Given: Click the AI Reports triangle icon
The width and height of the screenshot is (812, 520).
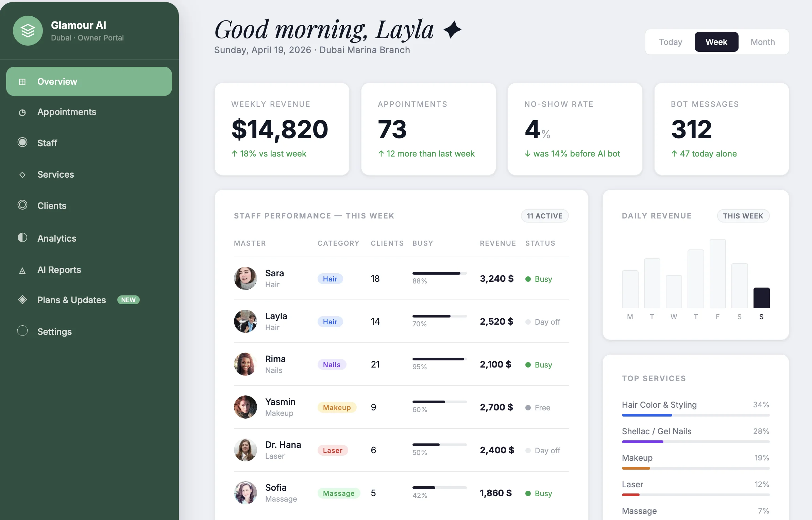Looking at the screenshot, I should [22, 271].
